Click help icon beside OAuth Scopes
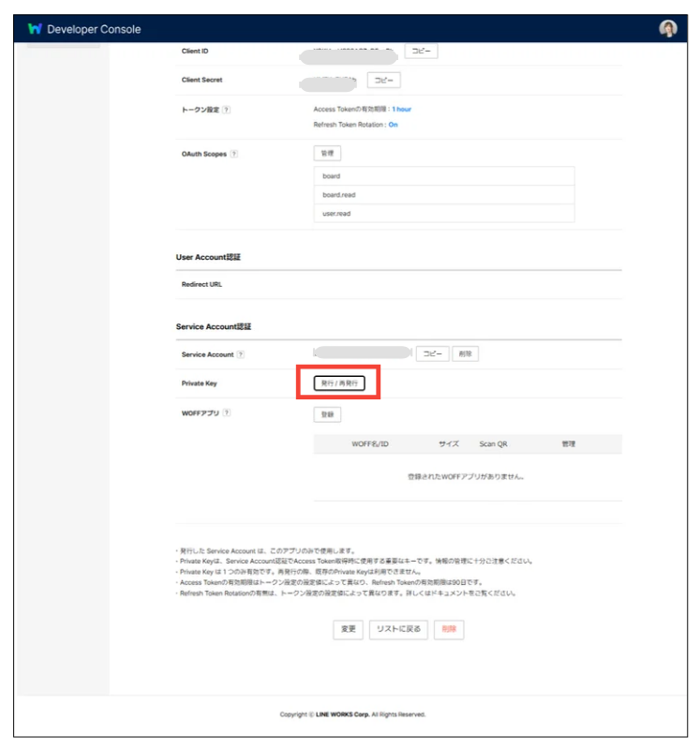This screenshot has width=700, height=751. [x=233, y=154]
